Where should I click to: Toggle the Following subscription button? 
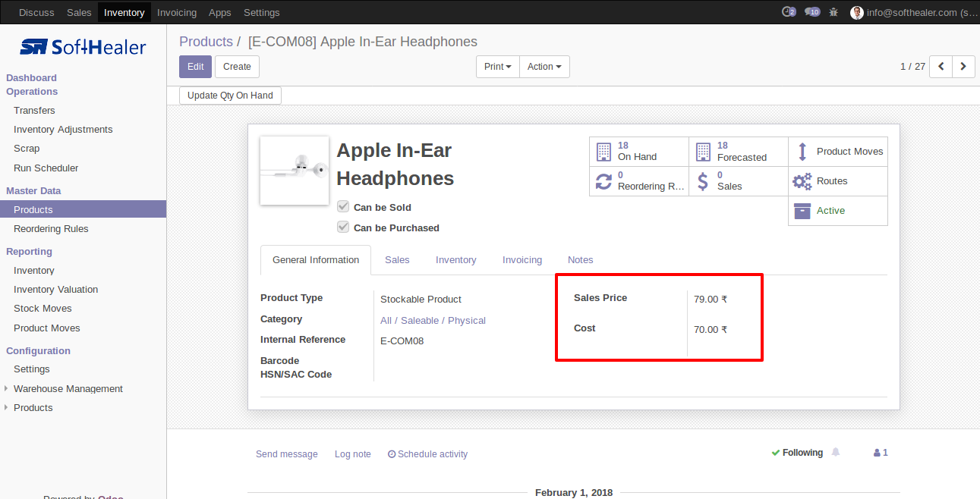tap(797, 453)
